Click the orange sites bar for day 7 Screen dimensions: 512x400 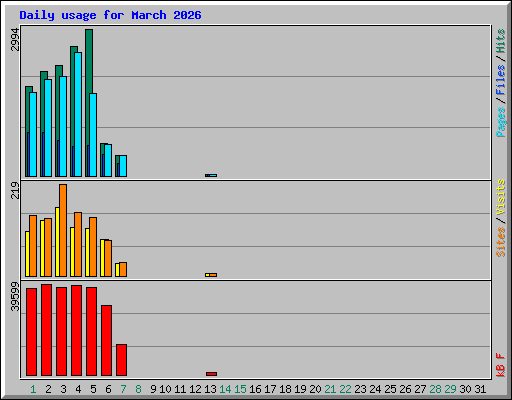click(123, 269)
